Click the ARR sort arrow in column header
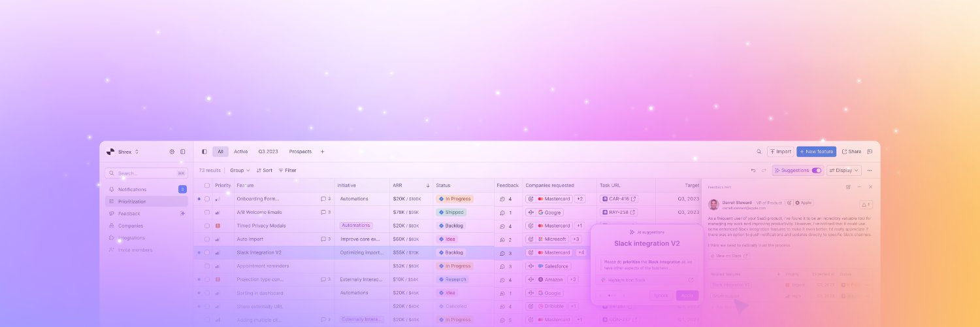Screen dimensions: 980x327 pyautogui.click(x=428, y=186)
